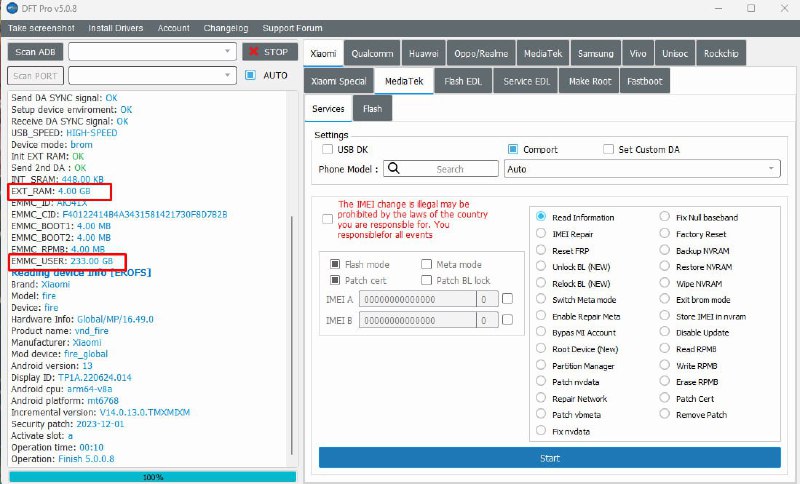Click the DFT Pro app logo icon

point(11,8)
